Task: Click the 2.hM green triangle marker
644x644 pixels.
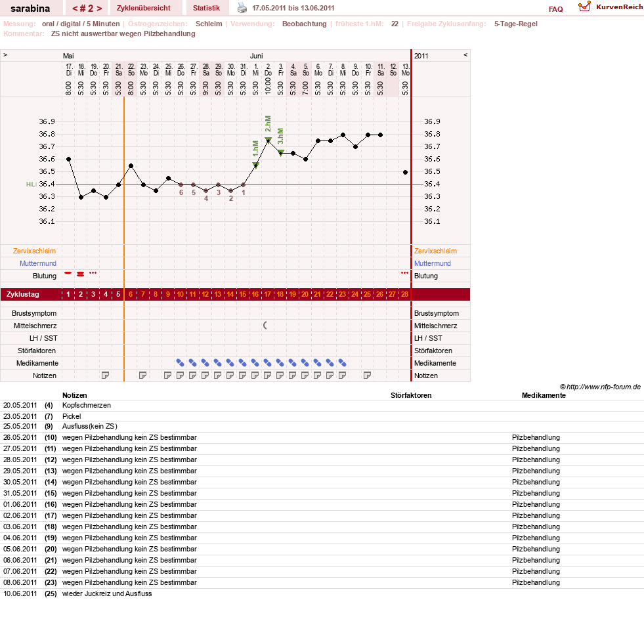Action: [268, 140]
